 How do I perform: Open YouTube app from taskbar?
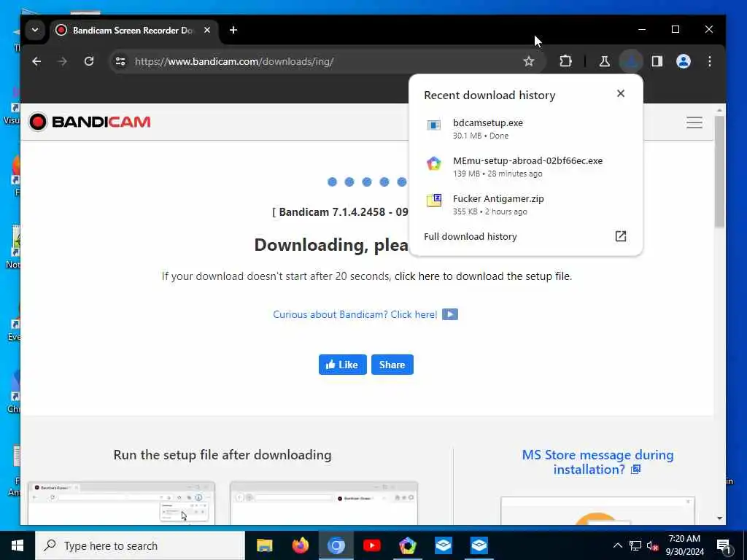coord(371,545)
